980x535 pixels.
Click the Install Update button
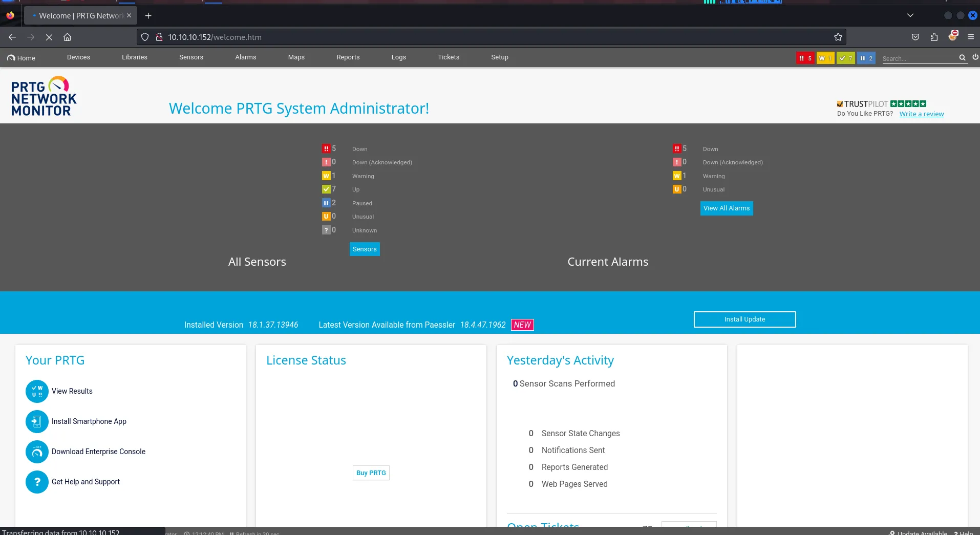(x=744, y=319)
